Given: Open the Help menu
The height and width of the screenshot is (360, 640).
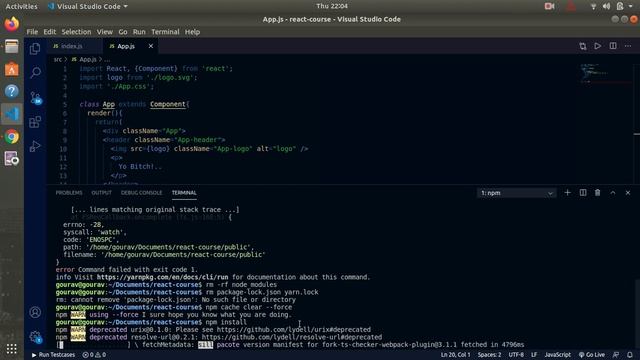Looking at the screenshot, I should 192,32.
